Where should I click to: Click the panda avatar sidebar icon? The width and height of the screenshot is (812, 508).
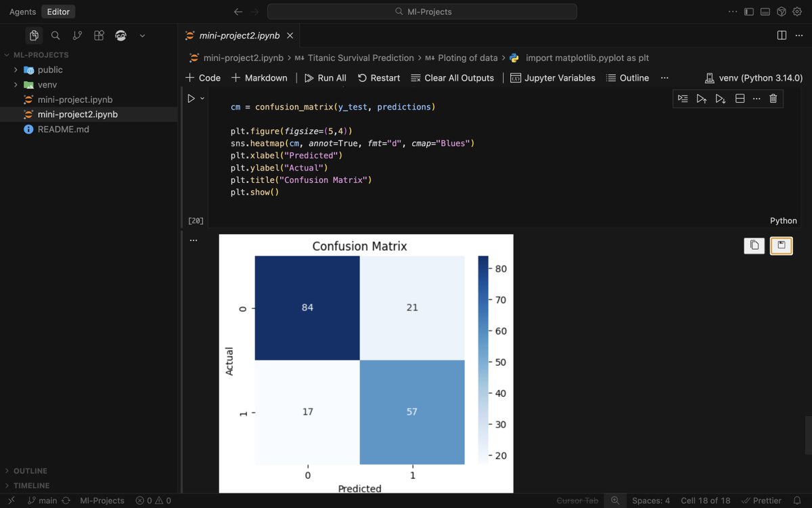[x=121, y=35]
